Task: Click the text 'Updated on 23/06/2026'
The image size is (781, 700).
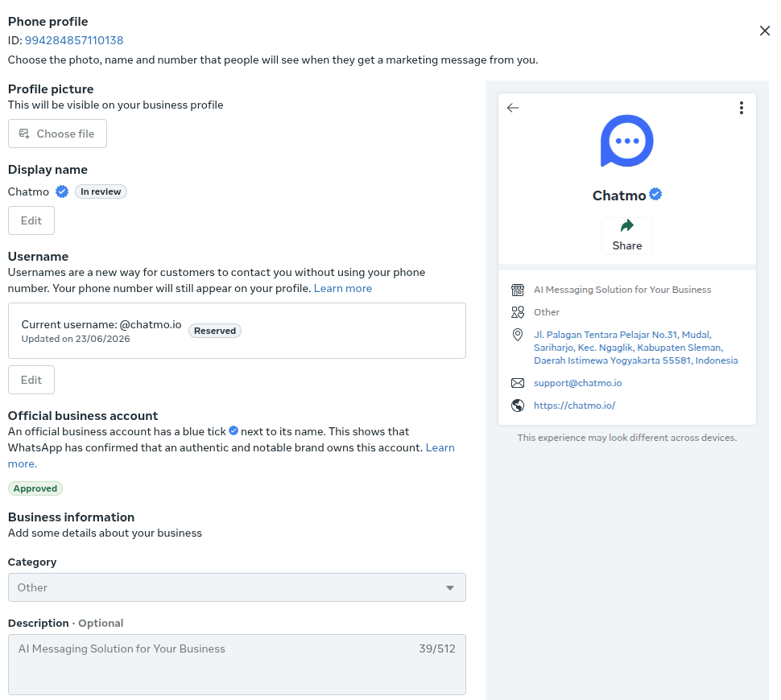Action: pos(76,339)
